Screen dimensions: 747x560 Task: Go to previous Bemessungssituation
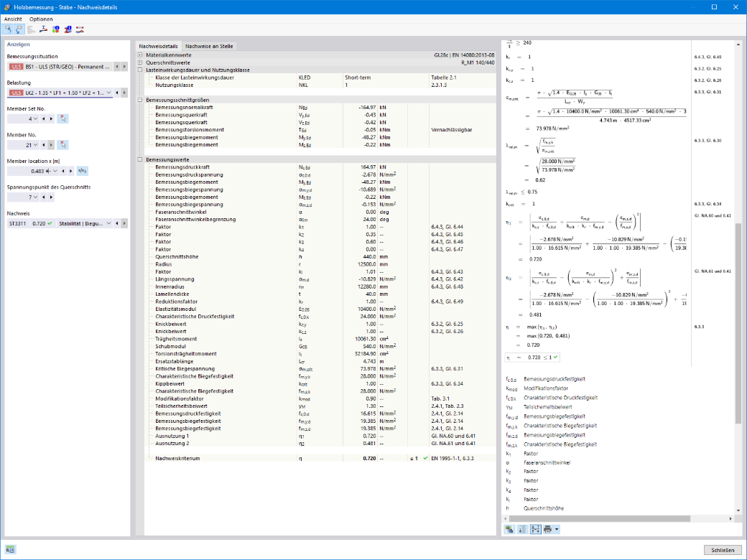coord(117,67)
